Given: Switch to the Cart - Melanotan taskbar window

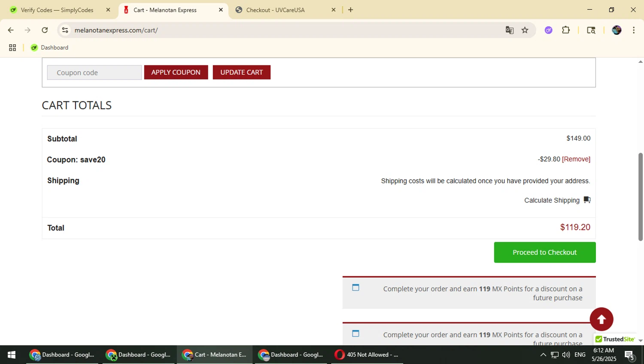Looking at the screenshot, I should pos(215,355).
